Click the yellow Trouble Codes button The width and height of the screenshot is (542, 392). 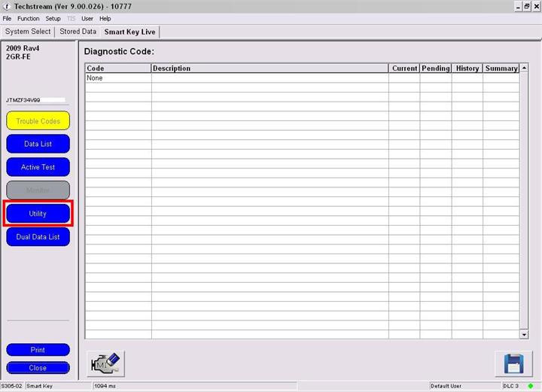pos(38,121)
